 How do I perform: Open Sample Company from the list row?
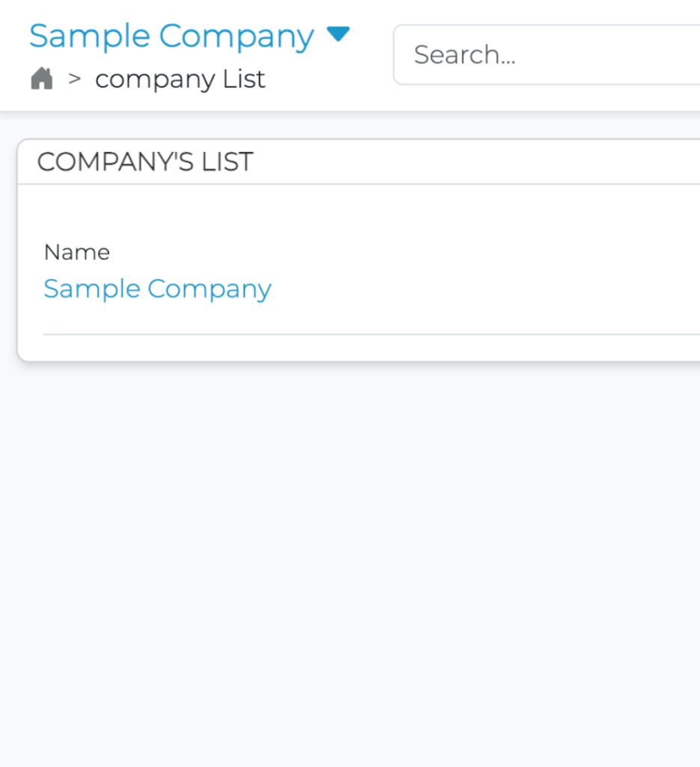tap(157, 288)
